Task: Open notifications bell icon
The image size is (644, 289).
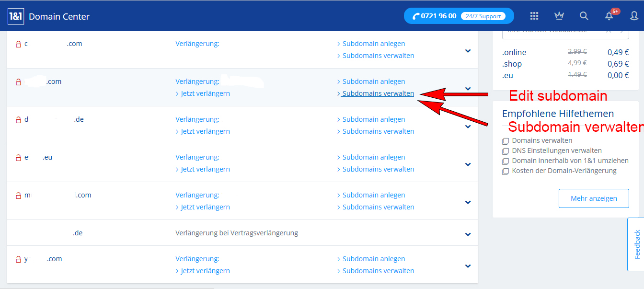Action: 609,16
